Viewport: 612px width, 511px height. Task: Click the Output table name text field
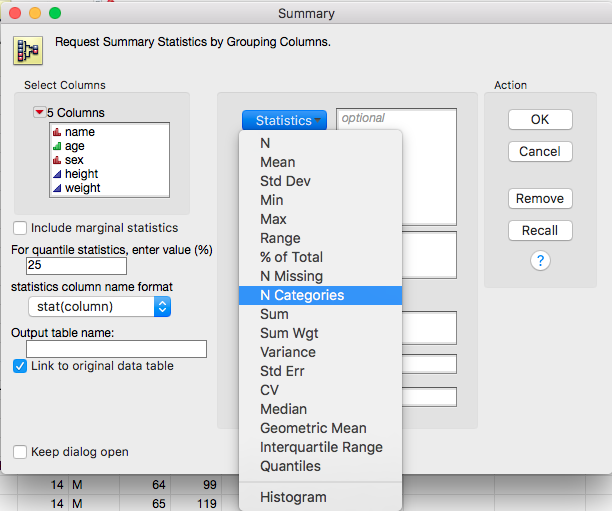coord(116,349)
